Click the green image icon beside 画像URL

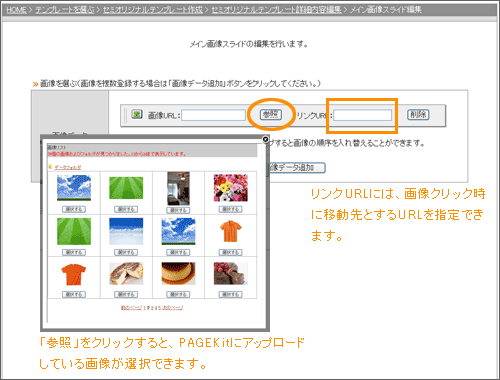(x=137, y=114)
